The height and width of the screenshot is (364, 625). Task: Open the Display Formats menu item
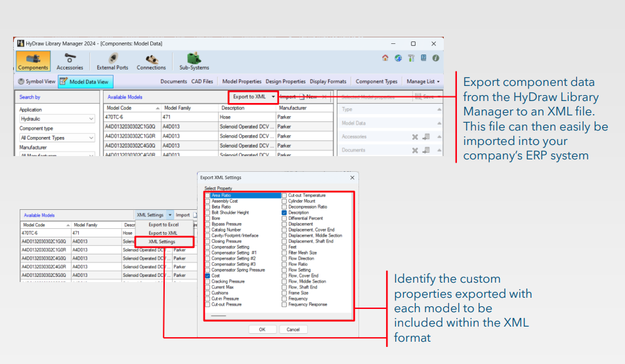(x=328, y=81)
